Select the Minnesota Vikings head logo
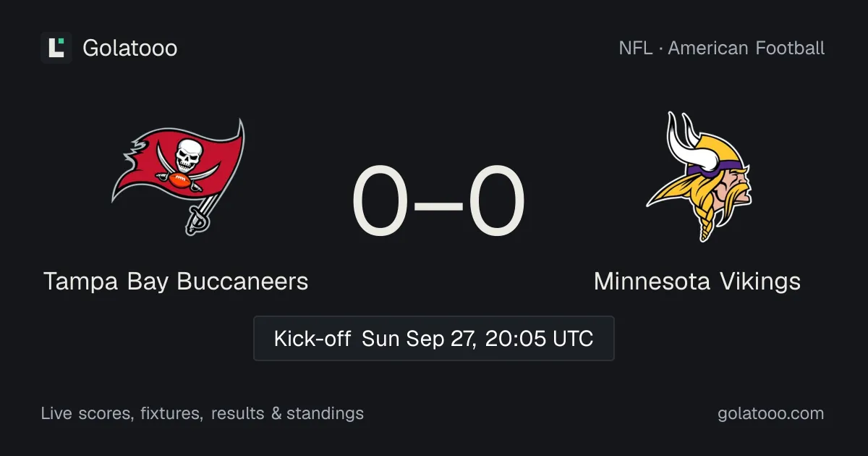This screenshot has height=456, width=868. click(698, 177)
